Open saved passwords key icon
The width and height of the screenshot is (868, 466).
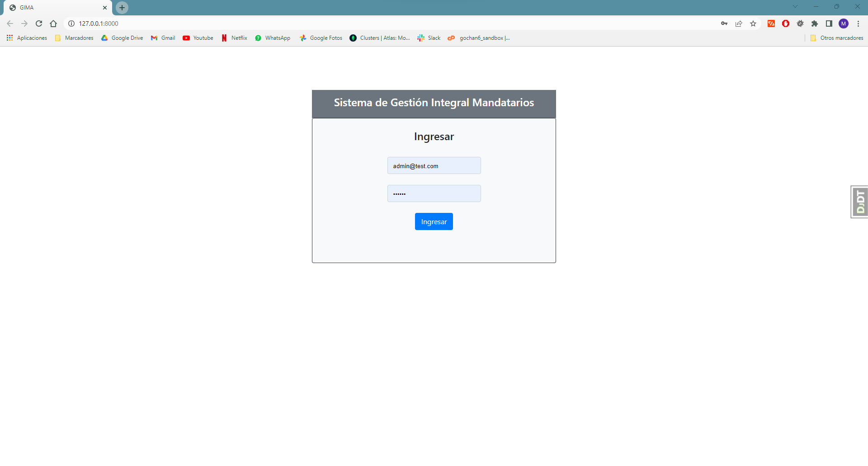(724, 24)
